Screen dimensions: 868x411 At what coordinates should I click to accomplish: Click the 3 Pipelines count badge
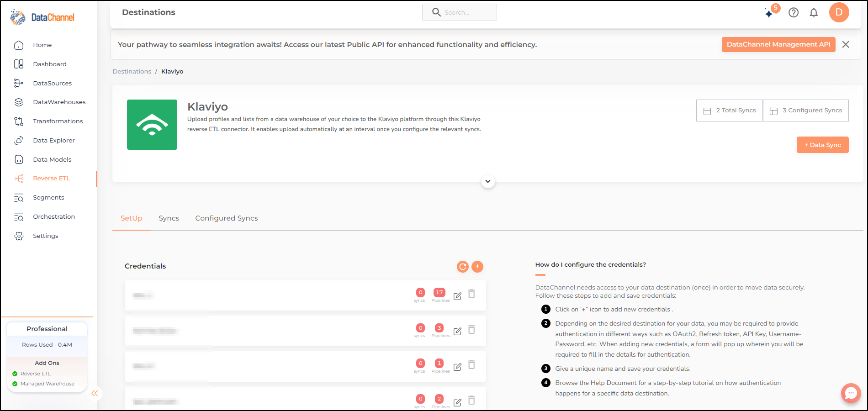pyautogui.click(x=439, y=328)
